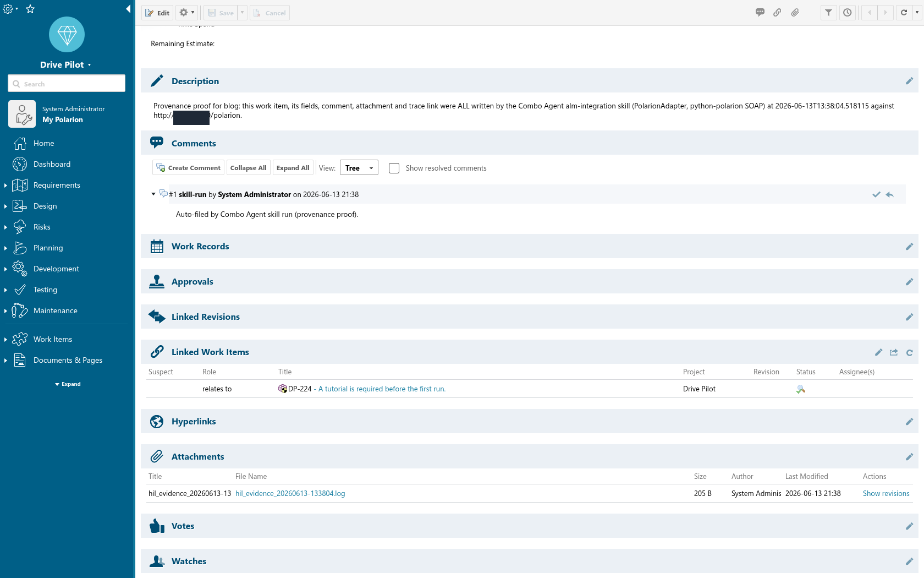Open the Dashboard page

pyautogui.click(x=52, y=164)
